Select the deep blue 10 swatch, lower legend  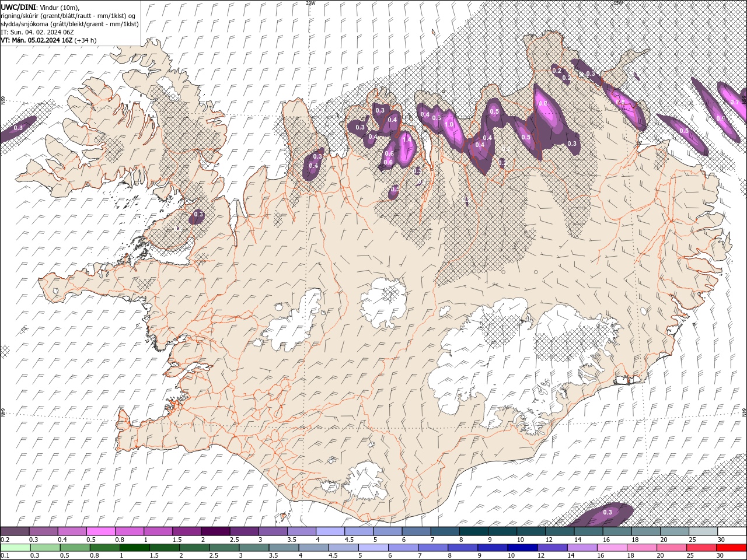click(522, 548)
